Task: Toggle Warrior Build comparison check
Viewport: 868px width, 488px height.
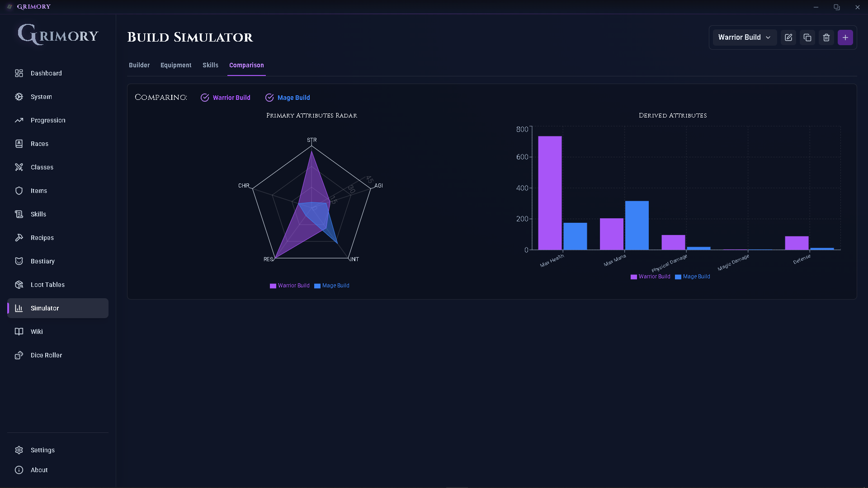Action: coord(205,98)
